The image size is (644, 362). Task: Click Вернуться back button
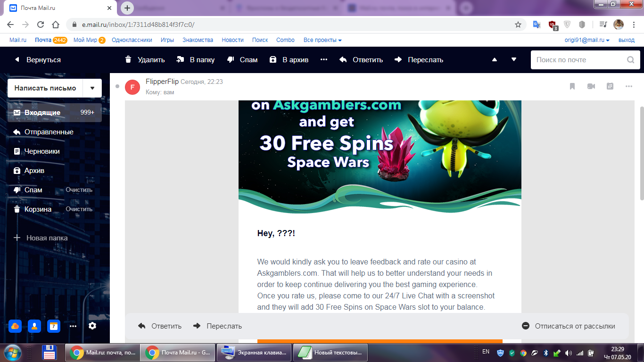click(x=38, y=60)
